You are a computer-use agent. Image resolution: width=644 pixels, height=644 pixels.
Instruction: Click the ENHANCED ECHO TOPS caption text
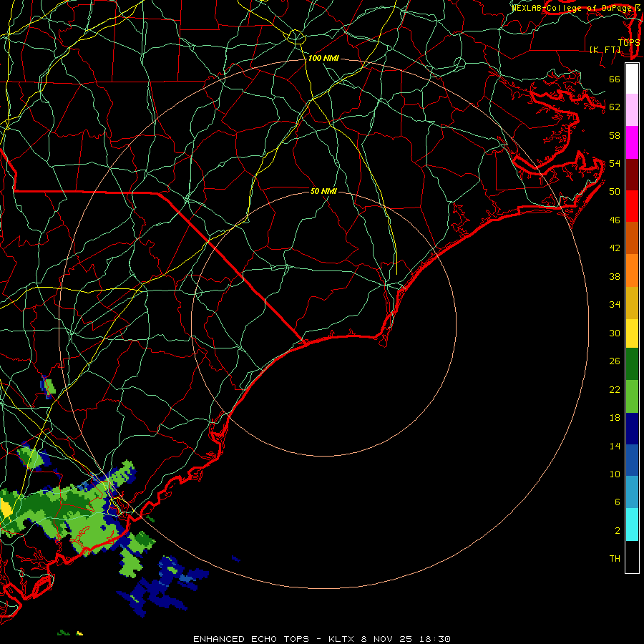tap(250, 639)
